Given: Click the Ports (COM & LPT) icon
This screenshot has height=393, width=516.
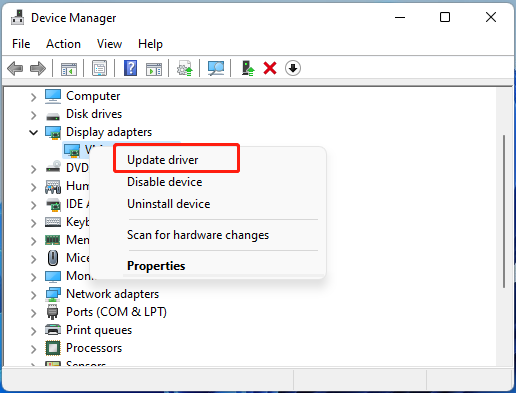Looking at the screenshot, I should (53, 312).
